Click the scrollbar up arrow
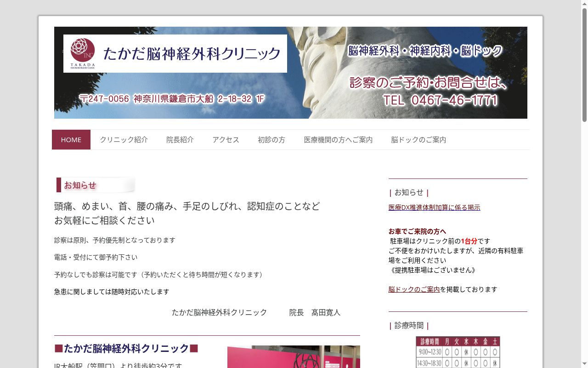The height and width of the screenshot is (368, 588). (x=584, y=4)
